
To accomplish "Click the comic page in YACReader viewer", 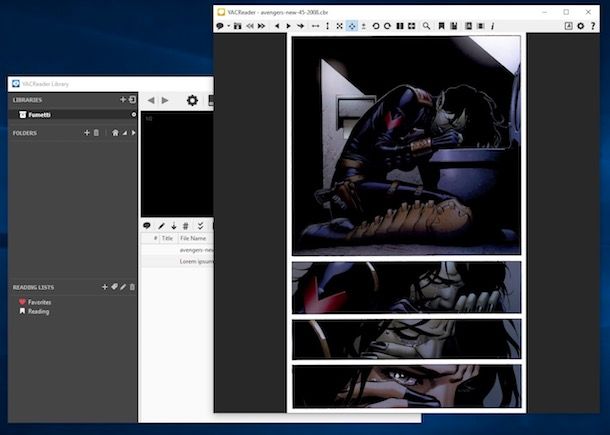I will (406, 223).
